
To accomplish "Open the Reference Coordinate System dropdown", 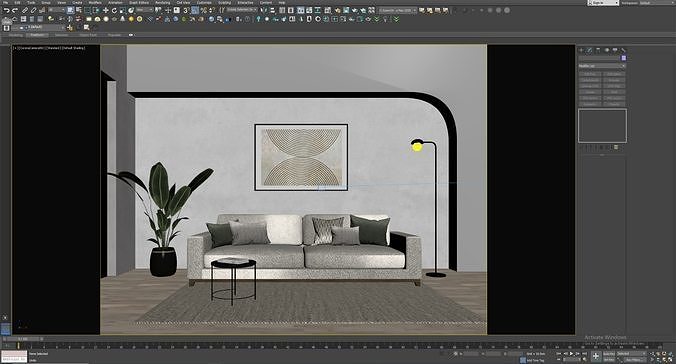I will coord(144,10).
